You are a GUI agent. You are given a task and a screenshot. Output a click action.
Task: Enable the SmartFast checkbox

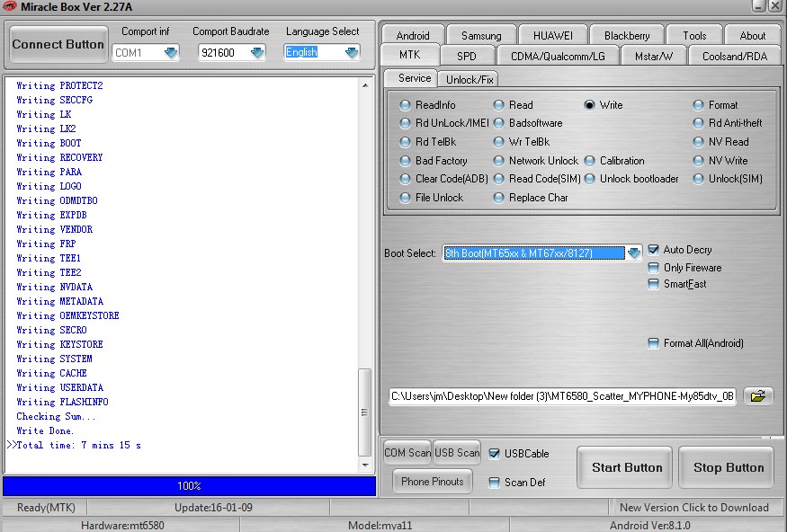[654, 284]
